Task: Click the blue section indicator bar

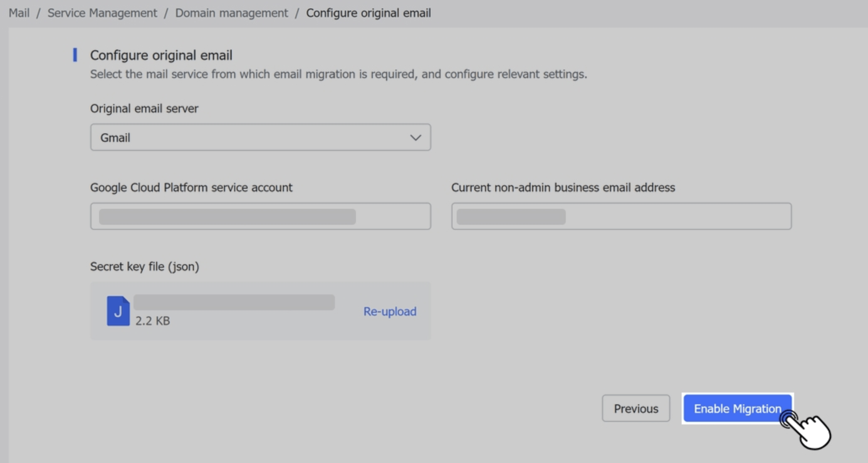Action: [x=75, y=55]
